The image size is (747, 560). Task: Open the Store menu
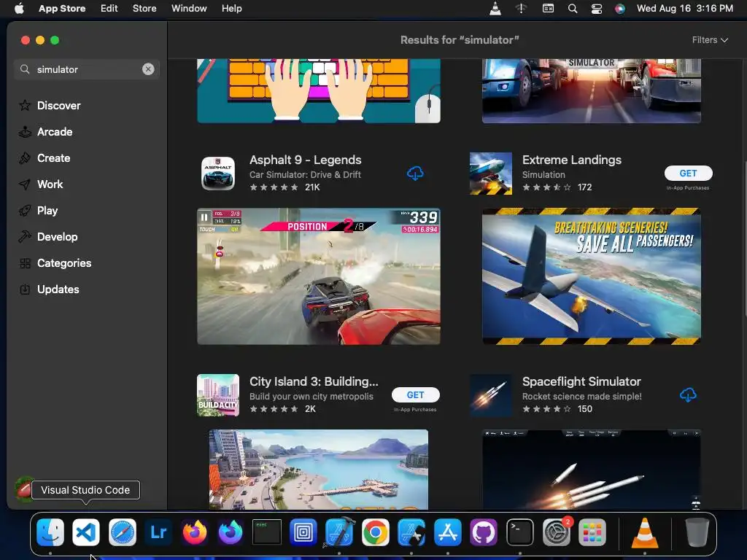[x=144, y=9]
